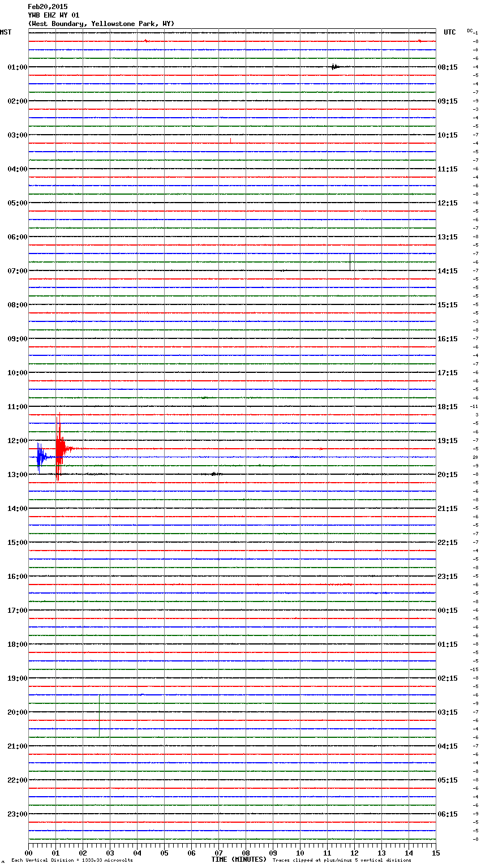Viewport: 481px width, 868px height.
Task: Click minute tick label 10 on bottom axis
Action: (x=300, y=853)
